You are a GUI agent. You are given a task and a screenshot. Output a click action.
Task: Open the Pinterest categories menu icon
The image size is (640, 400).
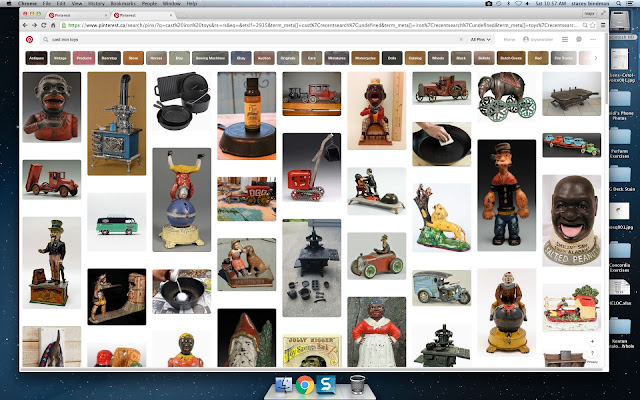click(x=565, y=40)
